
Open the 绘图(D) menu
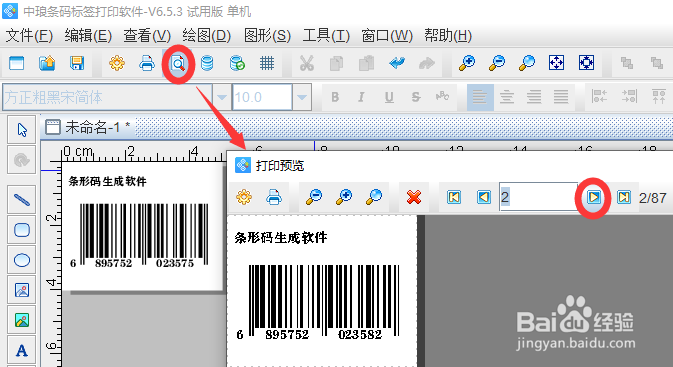tap(206, 36)
